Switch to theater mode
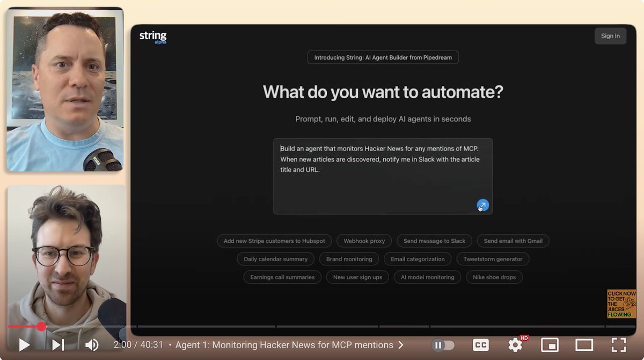Viewport: 644px width, 360px height. pyautogui.click(x=584, y=345)
